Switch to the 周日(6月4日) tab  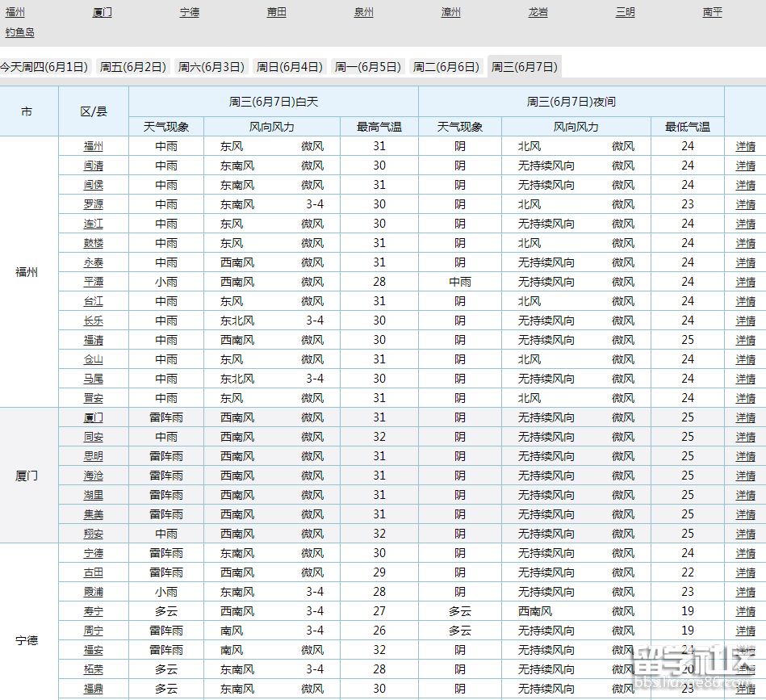pos(288,68)
